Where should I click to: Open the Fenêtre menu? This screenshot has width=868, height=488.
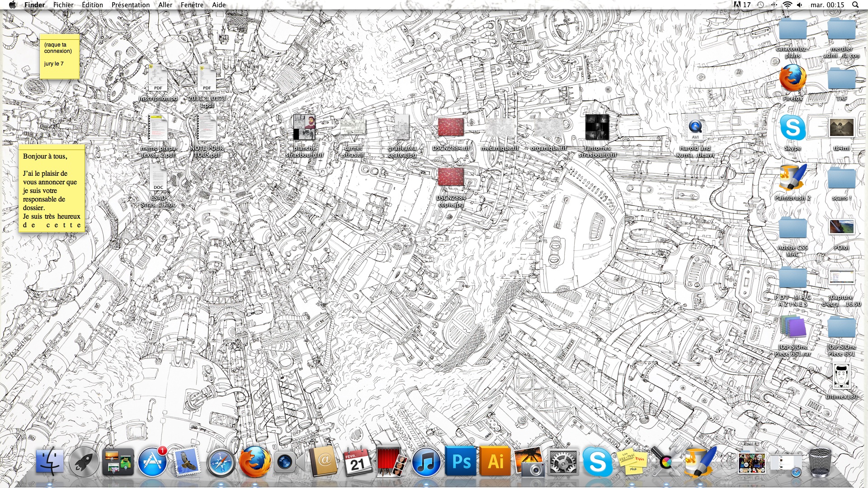[x=192, y=5]
